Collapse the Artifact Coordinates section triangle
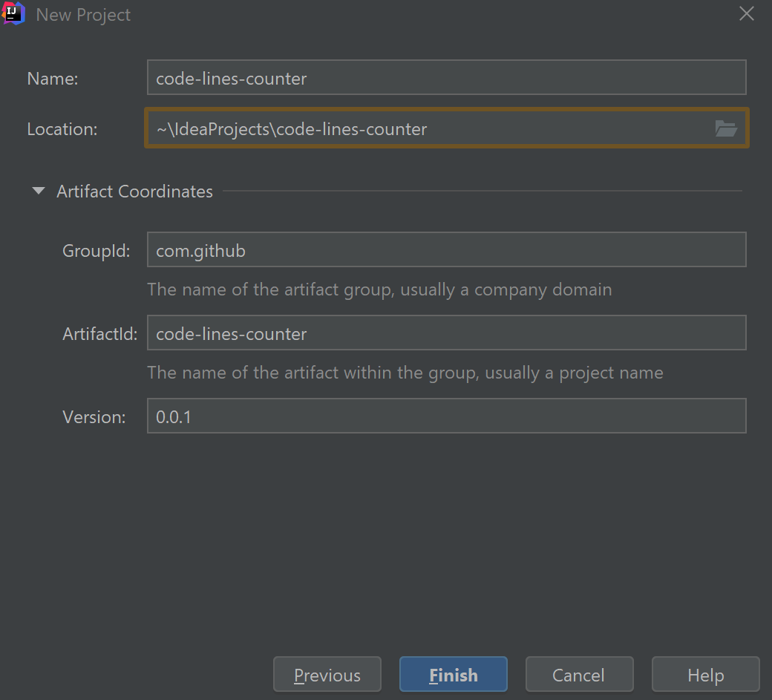 [39, 192]
